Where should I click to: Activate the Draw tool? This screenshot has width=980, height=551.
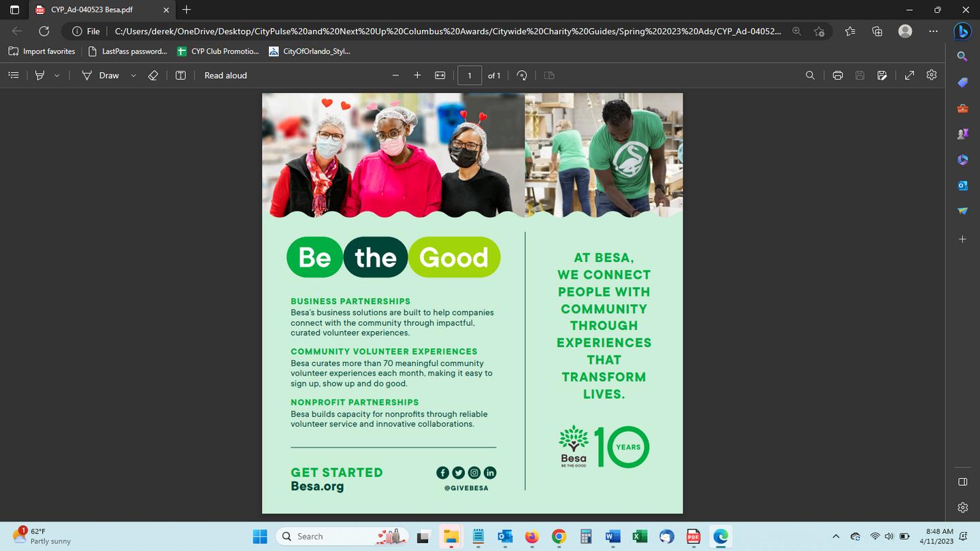pyautogui.click(x=100, y=76)
